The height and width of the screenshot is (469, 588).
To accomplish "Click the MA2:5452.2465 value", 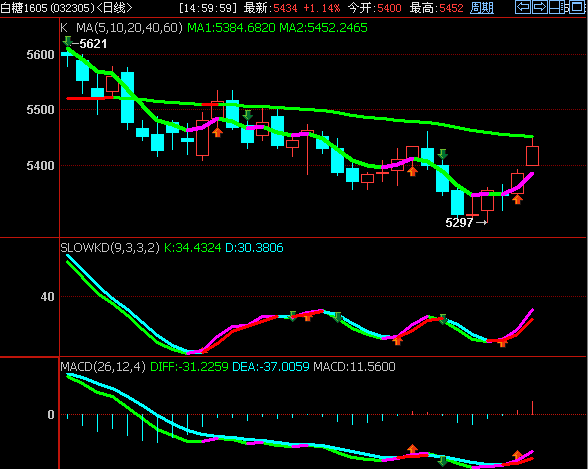I will (x=324, y=28).
